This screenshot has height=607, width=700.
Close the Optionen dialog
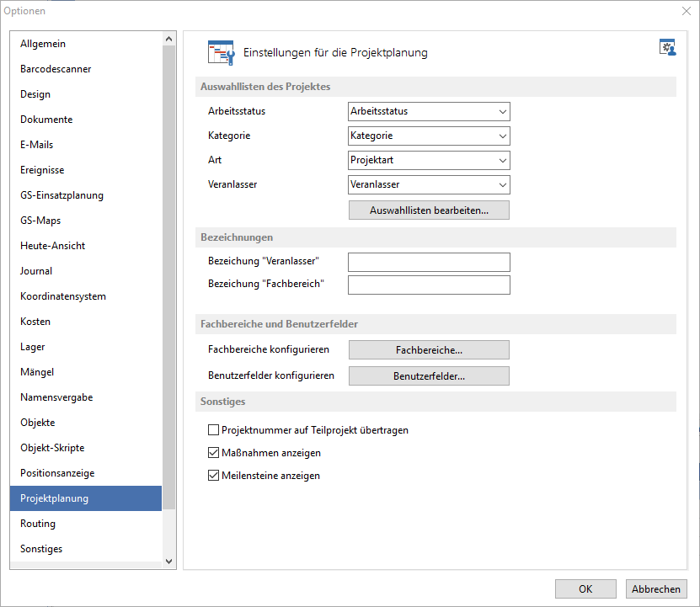[x=687, y=11]
